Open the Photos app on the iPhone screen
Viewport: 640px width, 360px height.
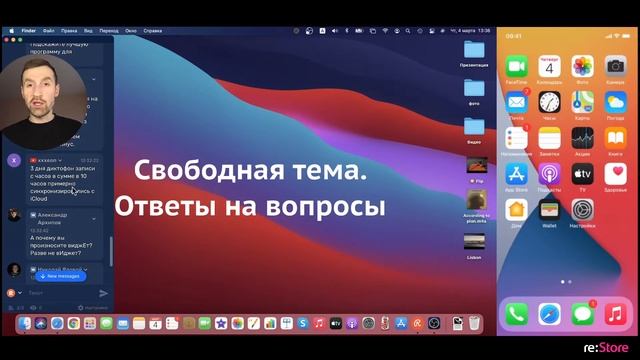[582, 67]
